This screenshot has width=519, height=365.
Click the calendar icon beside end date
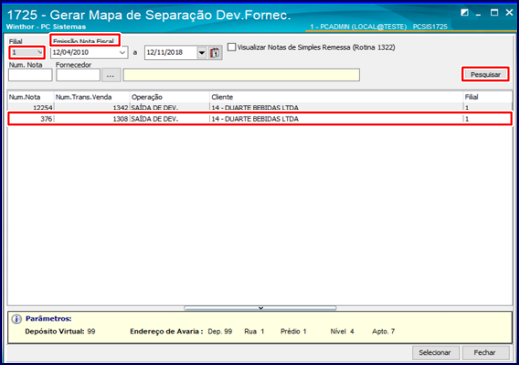pos(215,53)
